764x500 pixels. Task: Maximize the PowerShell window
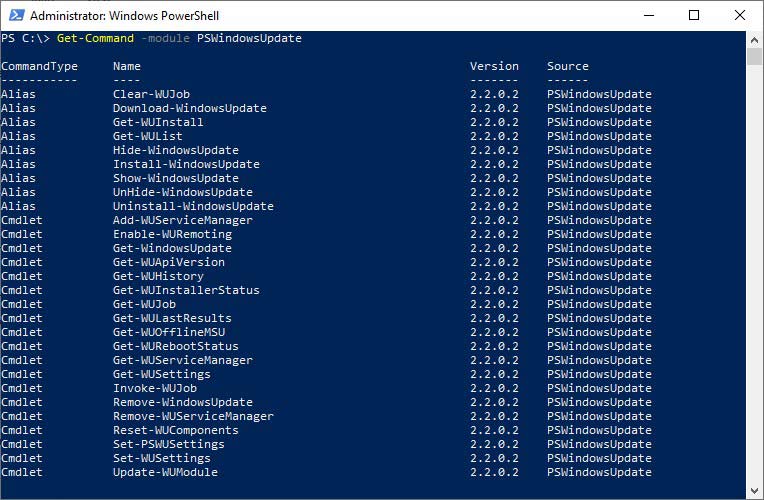pyautogui.click(x=694, y=15)
